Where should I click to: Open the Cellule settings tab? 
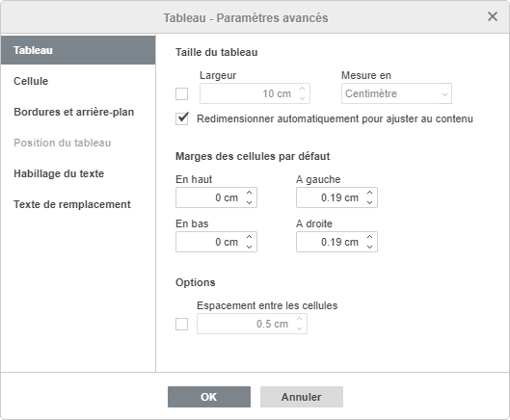coord(78,81)
